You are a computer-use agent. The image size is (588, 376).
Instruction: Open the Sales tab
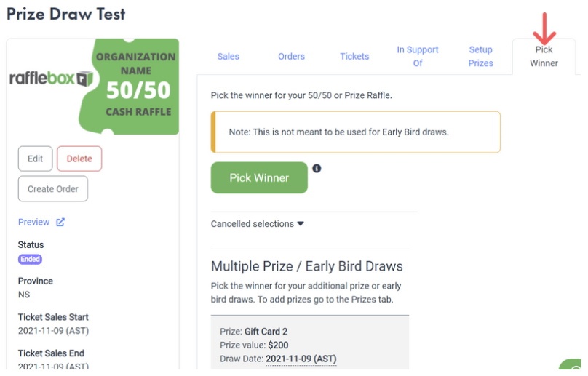click(228, 56)
